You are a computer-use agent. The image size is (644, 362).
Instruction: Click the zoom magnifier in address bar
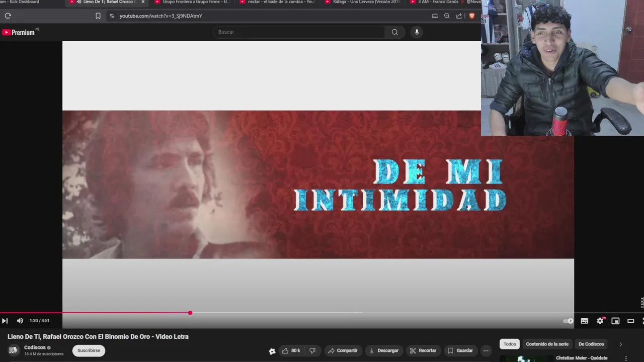click(x=447, y=16)
